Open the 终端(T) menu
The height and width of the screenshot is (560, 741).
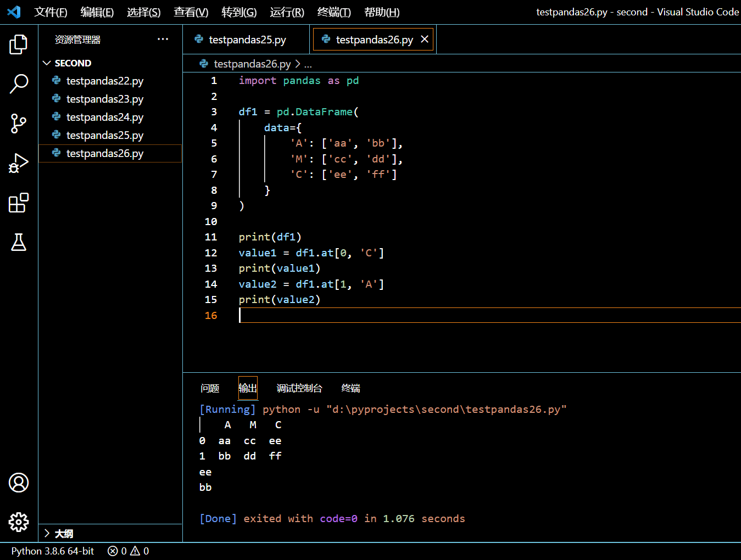tap(334, 12)
